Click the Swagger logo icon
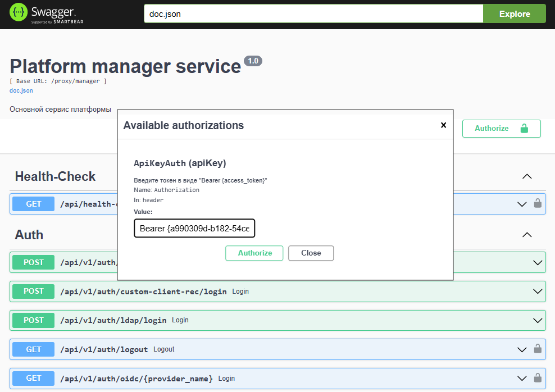Screen dimensions: 555x392 pos(19,12)
